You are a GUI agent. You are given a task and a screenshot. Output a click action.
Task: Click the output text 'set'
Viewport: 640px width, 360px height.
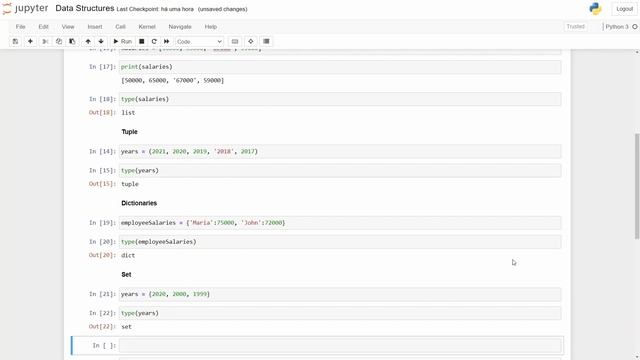(x=126, y=327)
